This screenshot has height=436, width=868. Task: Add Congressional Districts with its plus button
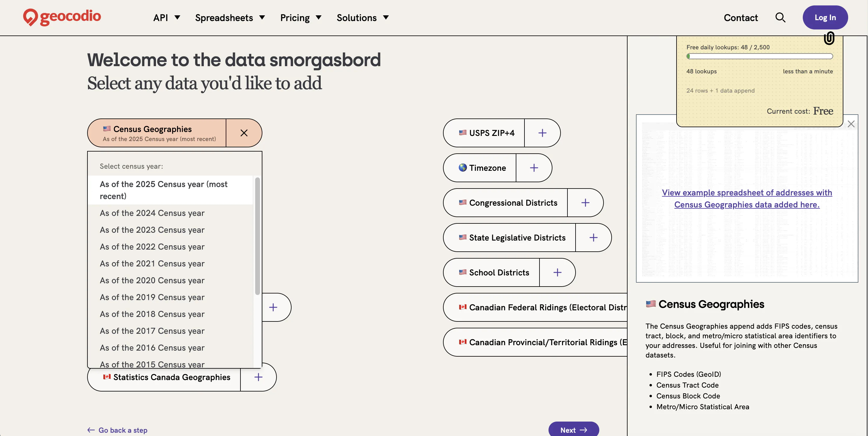click(x=585, y=203)
